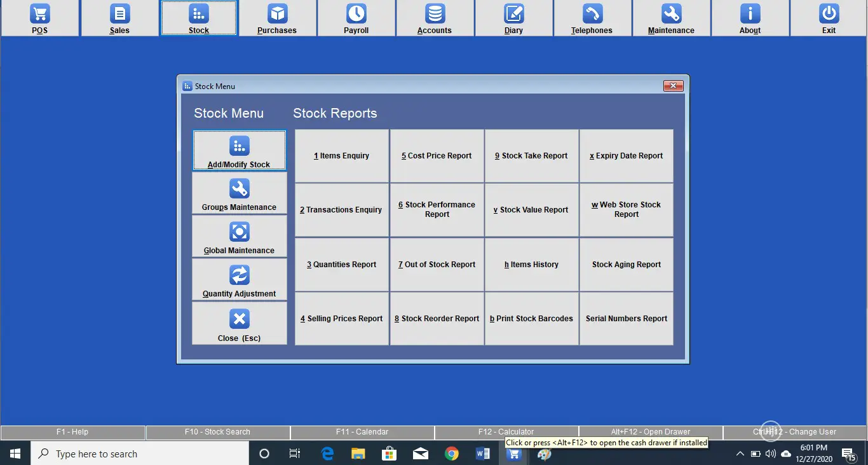Open the Diary module
This screenshot has width=868, height=465.
tap(513, 18)
